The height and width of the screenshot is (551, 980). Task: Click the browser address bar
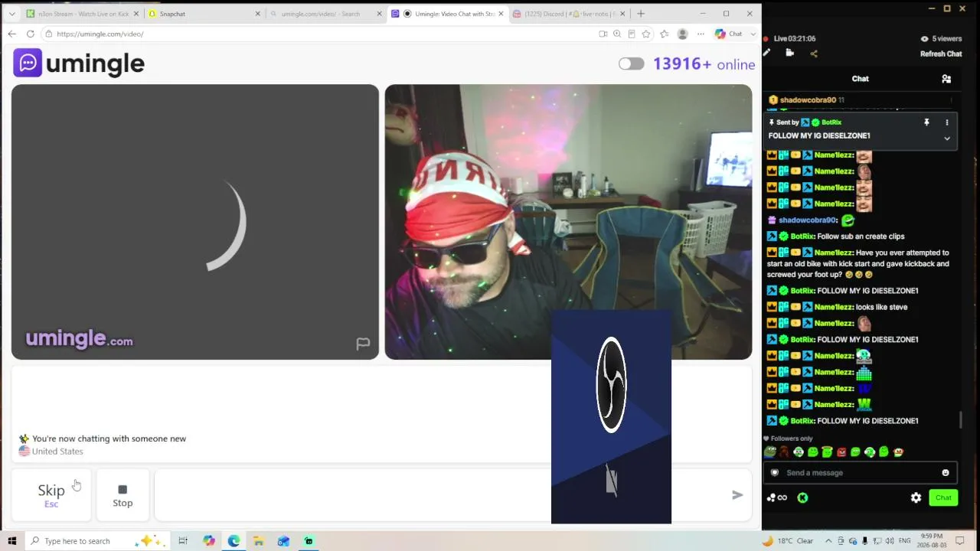click(322, 34)
